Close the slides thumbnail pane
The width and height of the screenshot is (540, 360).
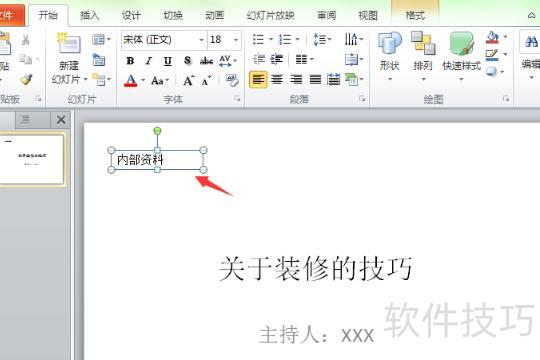61,120
